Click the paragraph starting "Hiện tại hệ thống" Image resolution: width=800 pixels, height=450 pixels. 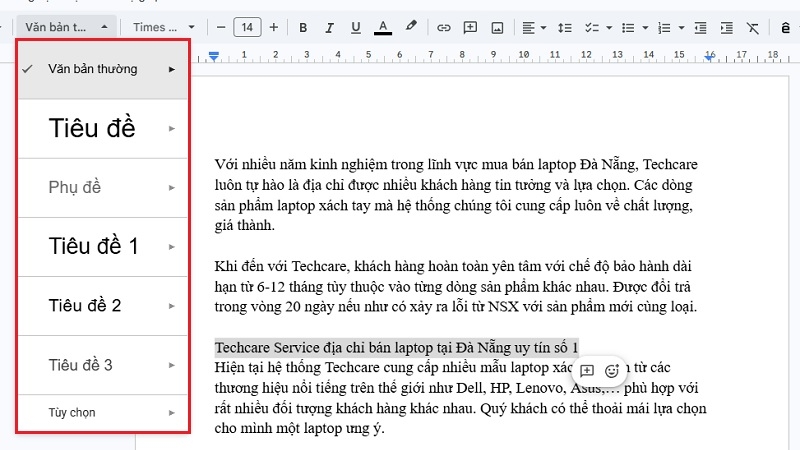[460, 398]
